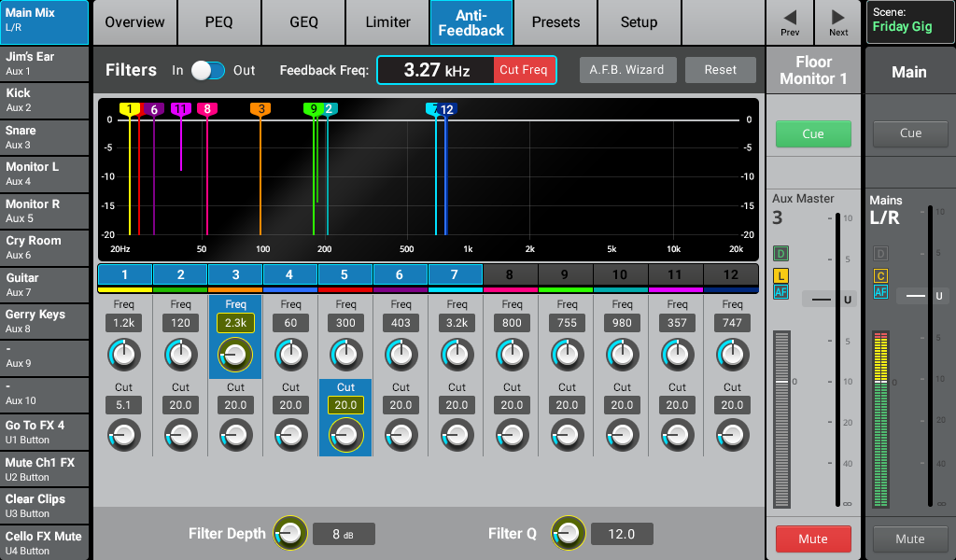Toggle the Filters In/Out switch
This screenshot has height=560, width=956.
click(208, 70)
